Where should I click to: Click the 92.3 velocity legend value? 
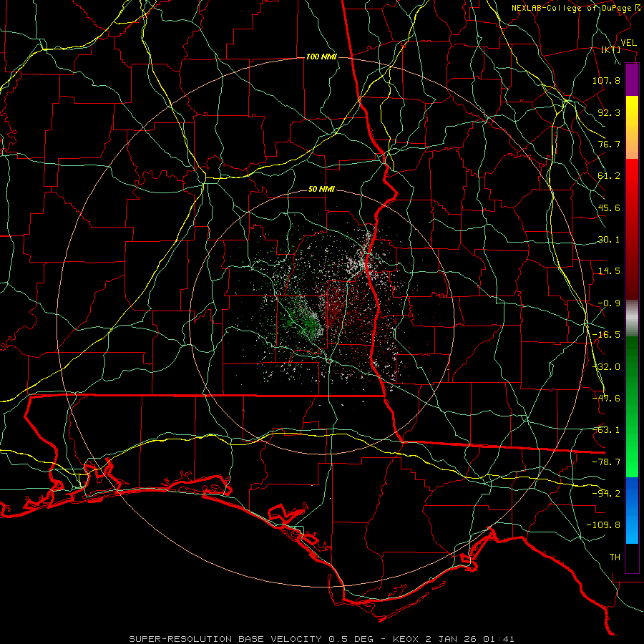[609, 112]
